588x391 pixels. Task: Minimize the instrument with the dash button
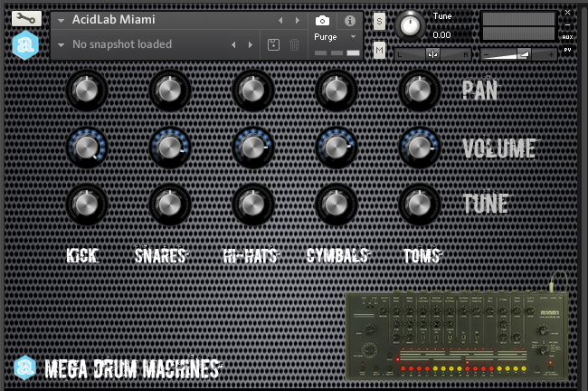[567, 25]
